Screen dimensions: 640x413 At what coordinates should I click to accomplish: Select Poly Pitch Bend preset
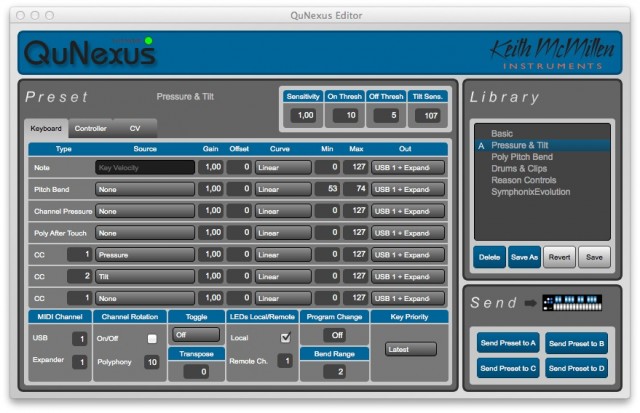(542, 157)
